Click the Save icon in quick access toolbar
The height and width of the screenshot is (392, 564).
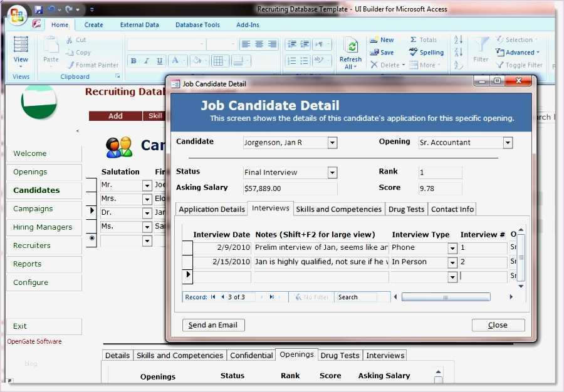pyautogui.click(x=38, y=9)
